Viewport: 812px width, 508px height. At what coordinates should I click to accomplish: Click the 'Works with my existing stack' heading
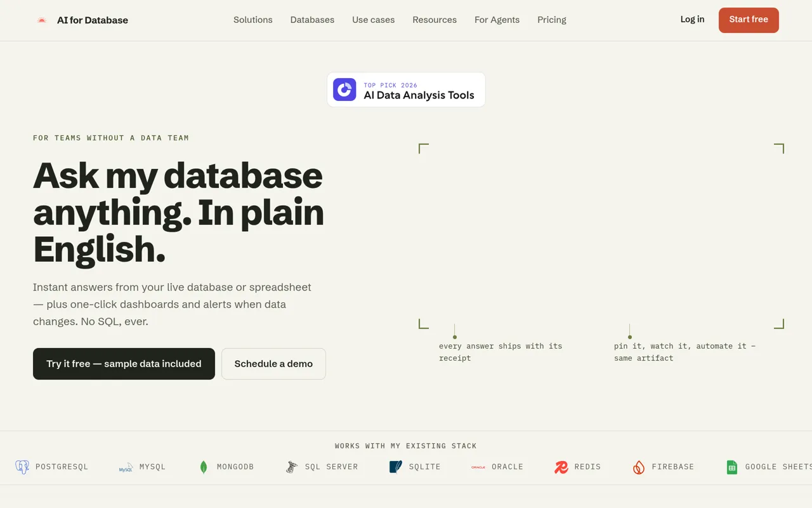point(406,446)
